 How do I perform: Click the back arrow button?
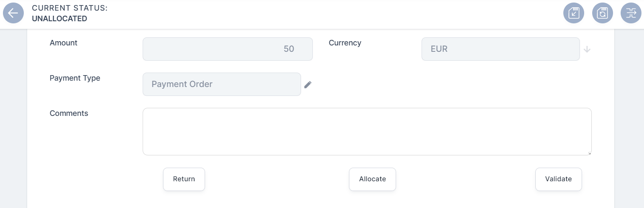(x=13, y=13)
